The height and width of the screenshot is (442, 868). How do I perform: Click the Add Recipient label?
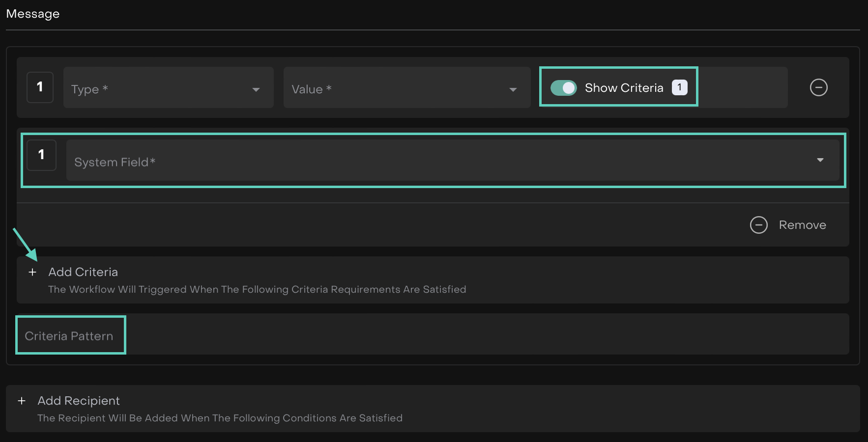(79, 401)
